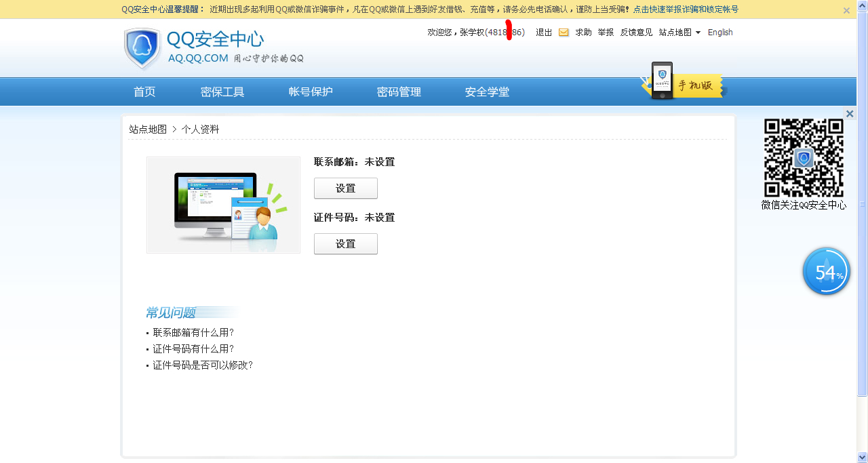The image size is (868, 463).
Task: Close the yellow warning banner
Action: click(846, 10)
